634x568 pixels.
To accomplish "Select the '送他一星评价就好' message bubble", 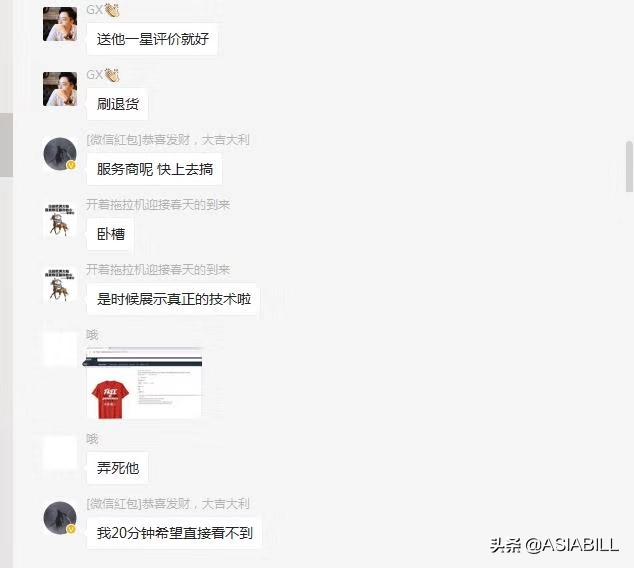I will click(152, 39).
